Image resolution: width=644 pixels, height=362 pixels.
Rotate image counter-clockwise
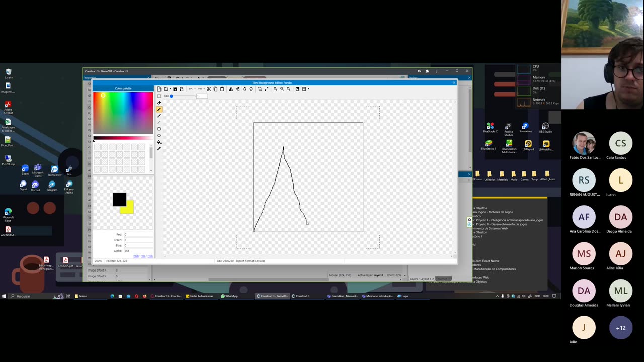(245, 89)
